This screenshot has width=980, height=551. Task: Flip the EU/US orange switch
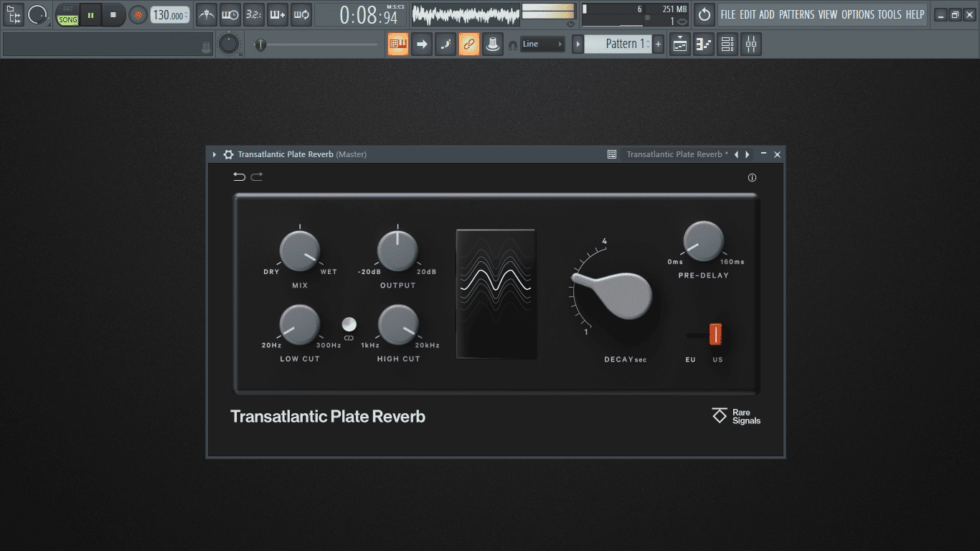[x=715, y=334]
